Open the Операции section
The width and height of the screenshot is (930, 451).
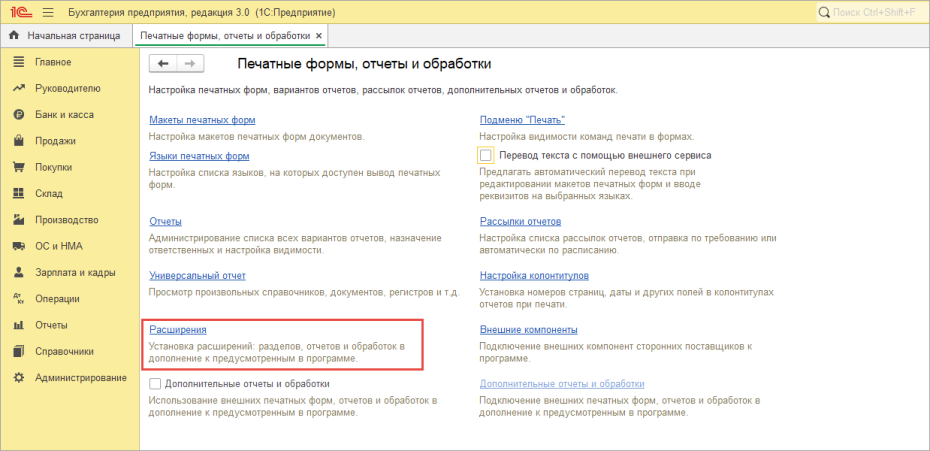click(x=70, y=299)
